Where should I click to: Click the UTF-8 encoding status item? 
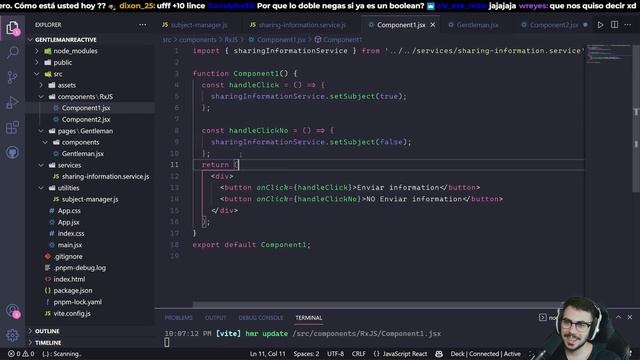[335, 354]
